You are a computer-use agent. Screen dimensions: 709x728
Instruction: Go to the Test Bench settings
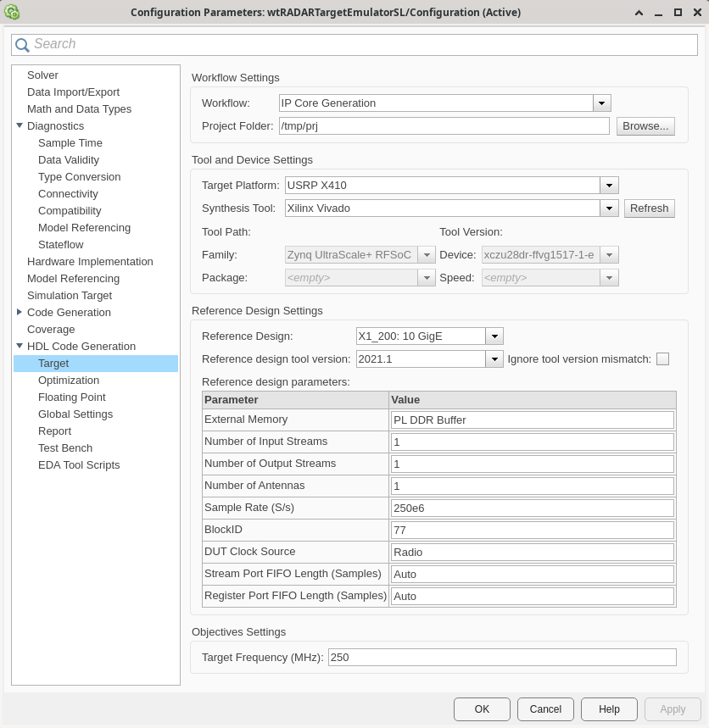(x=65, y=448)
